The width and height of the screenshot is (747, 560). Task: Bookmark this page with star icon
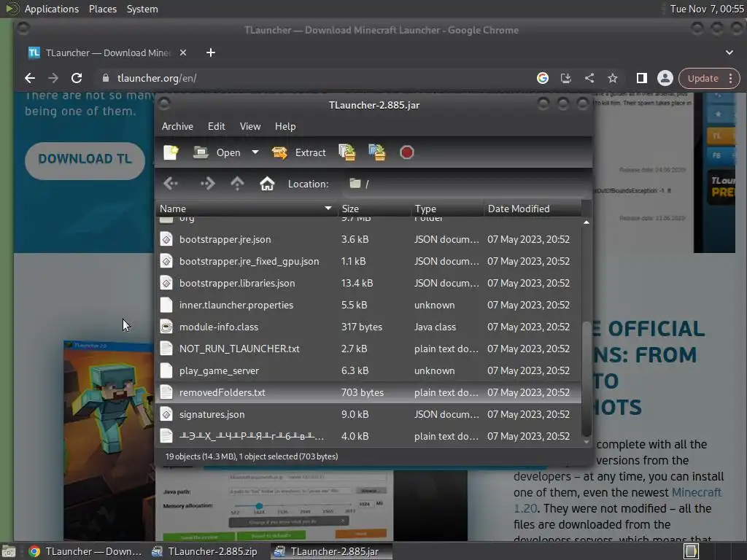tap(613, 78)
